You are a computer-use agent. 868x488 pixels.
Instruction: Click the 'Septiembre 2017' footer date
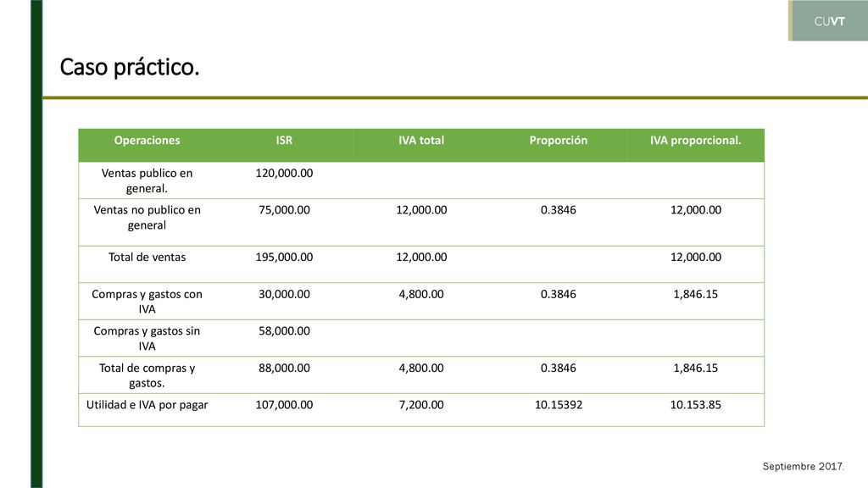point(803,467)
